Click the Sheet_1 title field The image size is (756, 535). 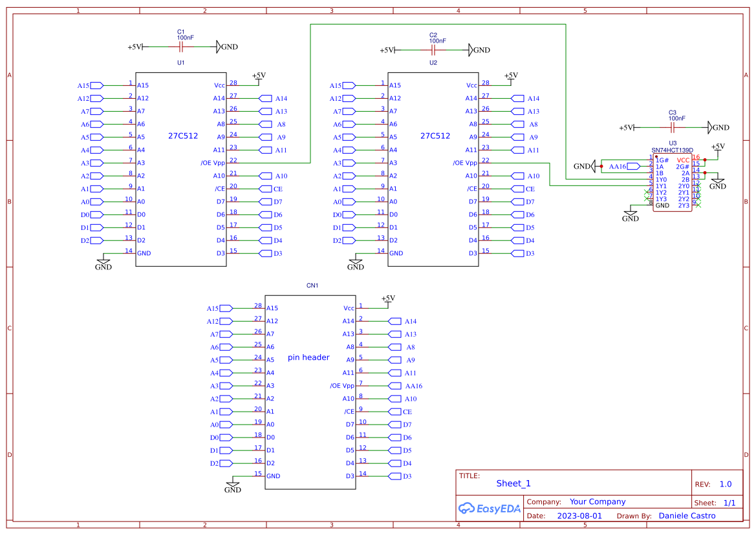pos(513,483)
